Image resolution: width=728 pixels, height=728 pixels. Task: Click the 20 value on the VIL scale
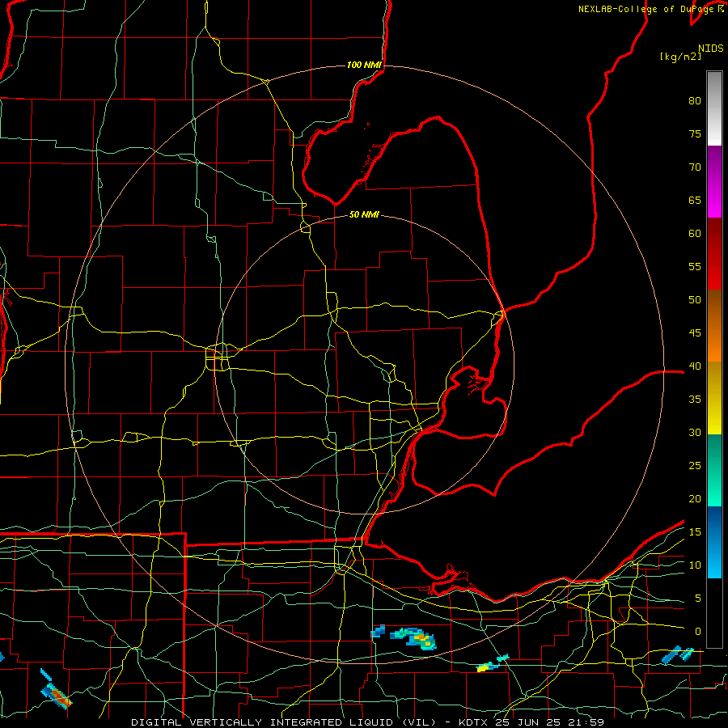[695, 498]
